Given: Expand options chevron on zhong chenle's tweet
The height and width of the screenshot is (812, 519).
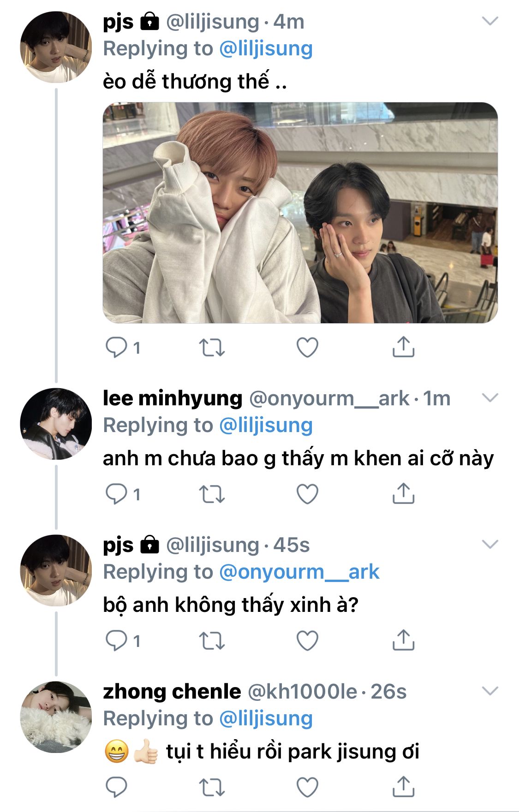Looking at the screenshot, I should 490,691.
